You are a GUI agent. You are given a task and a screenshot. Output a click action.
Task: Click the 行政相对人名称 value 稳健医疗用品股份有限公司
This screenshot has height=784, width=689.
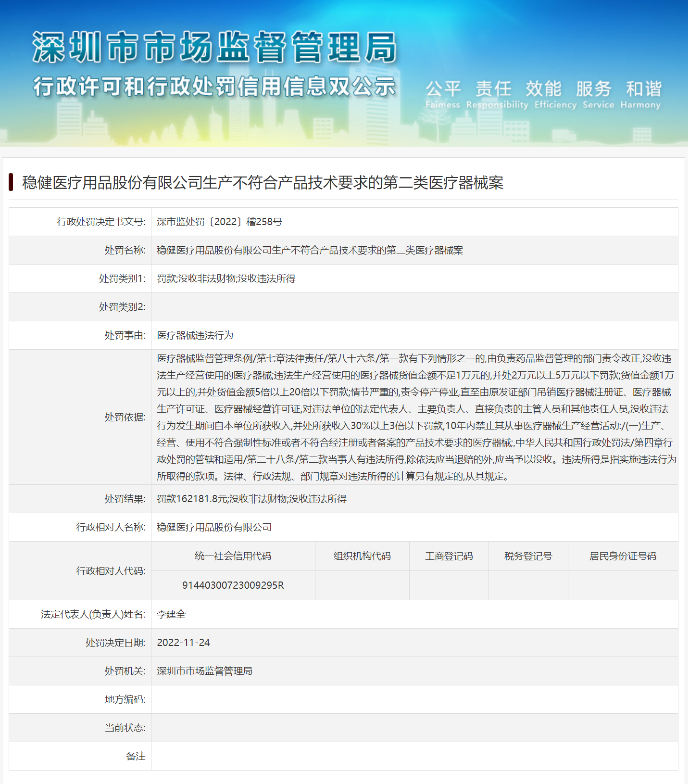[214, 527]
